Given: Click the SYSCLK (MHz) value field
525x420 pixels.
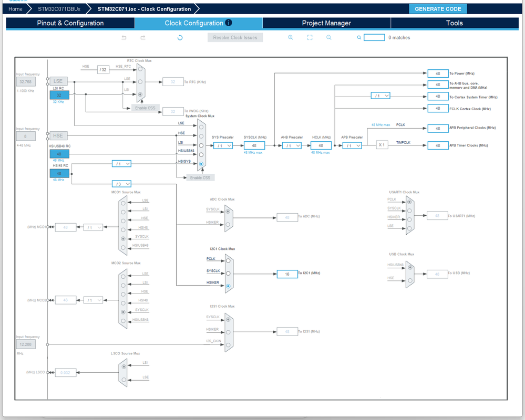Looking at the screenshot, I should pos(254,145).
